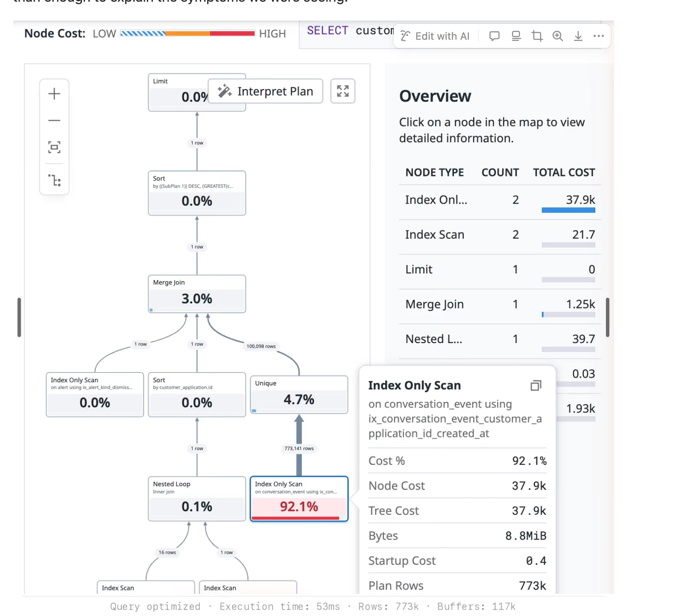Screen dimensions: 673x616
Task: Download the image
Action: click(x=578, y=36)
